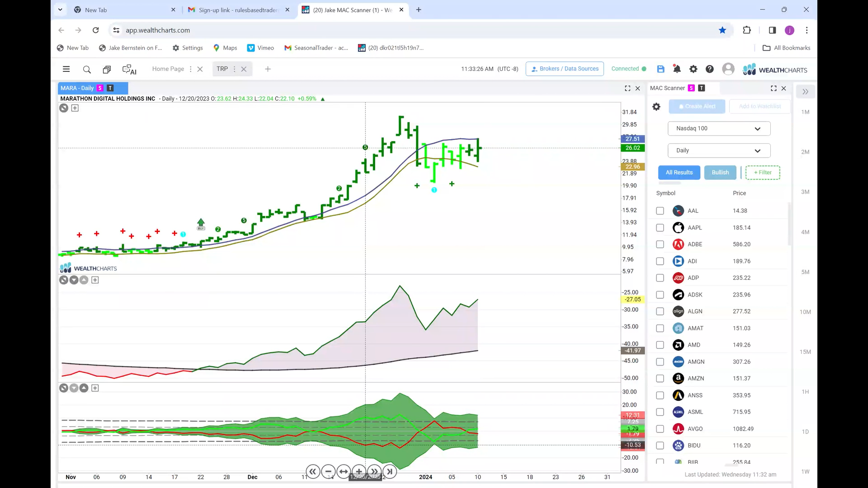Collapse the right sidebar with double chevron

point(805,92)
